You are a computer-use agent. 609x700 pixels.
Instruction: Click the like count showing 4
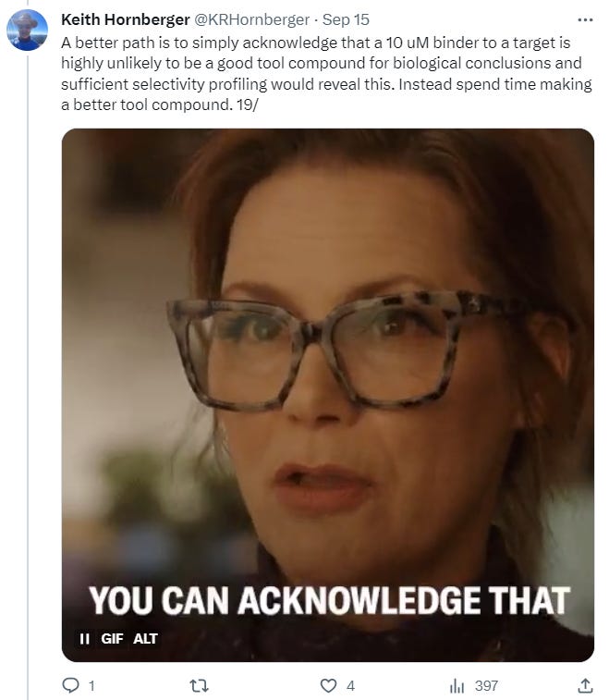(x=350, y=686)
